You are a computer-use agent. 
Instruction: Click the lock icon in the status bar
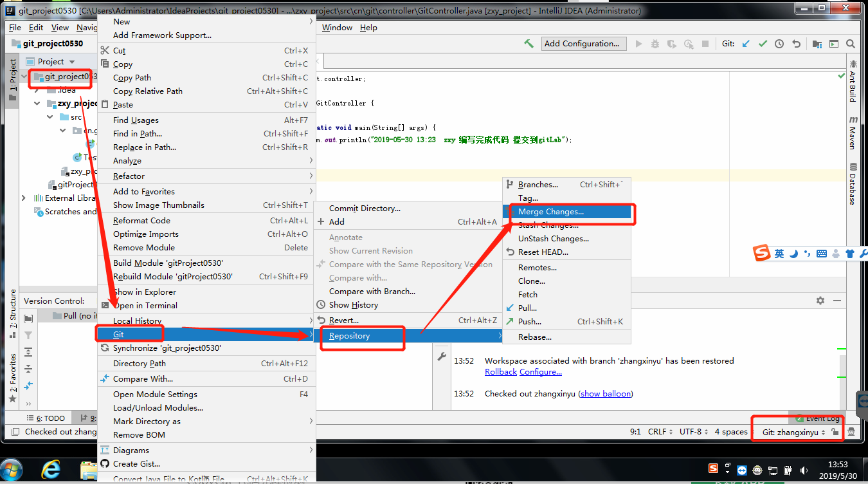point(834,432)
